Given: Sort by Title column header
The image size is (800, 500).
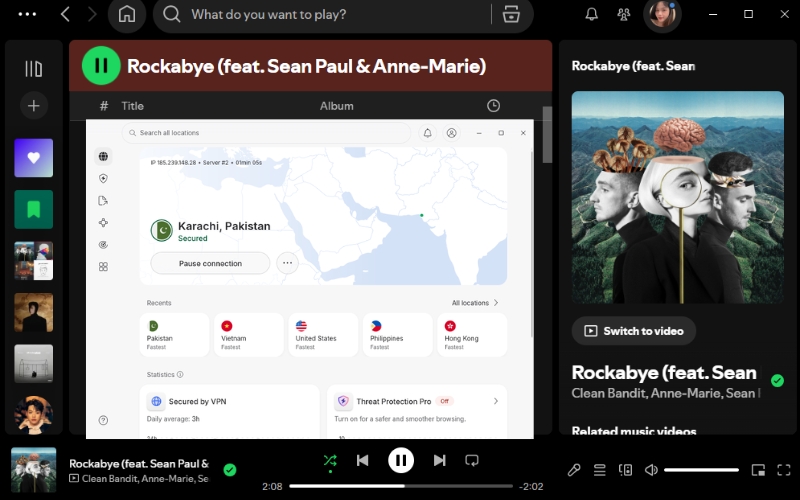Looking at the screenshot, I should tap(132, 106).
